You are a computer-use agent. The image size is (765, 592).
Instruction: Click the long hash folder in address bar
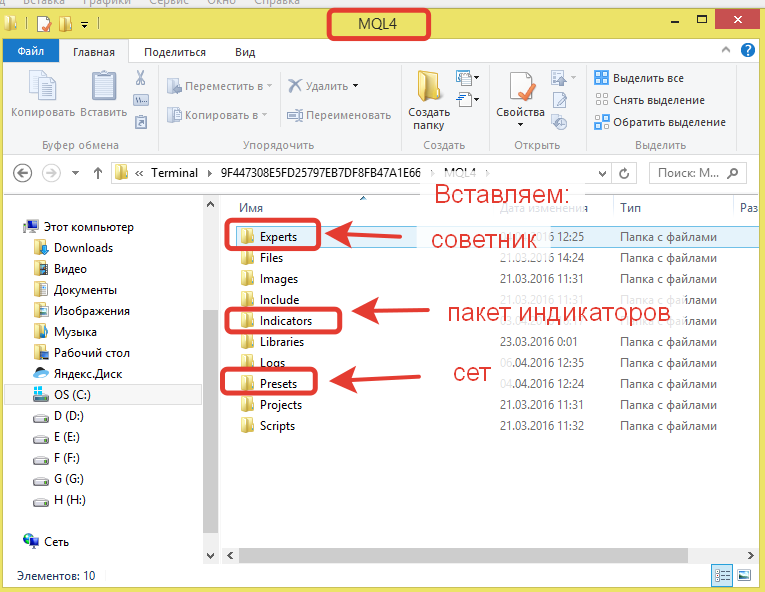point(321,173)
